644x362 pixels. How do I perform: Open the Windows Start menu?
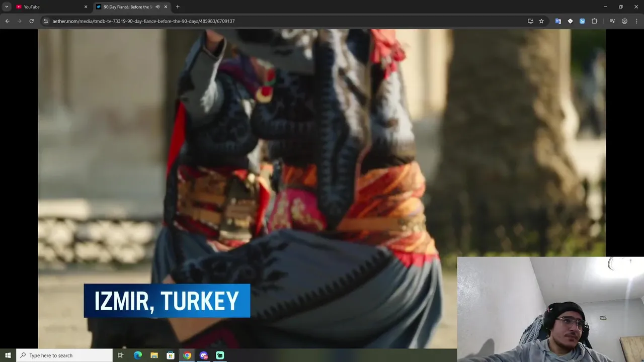(8, 355)
